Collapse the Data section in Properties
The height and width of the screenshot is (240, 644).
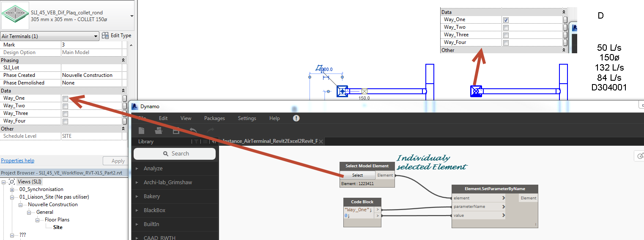tap(123, 91)
